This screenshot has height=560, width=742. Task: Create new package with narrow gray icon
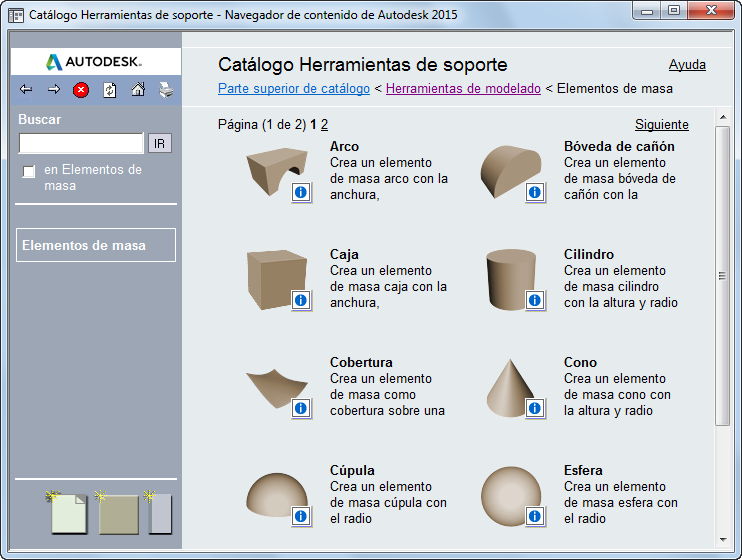(x=159, y=513)
